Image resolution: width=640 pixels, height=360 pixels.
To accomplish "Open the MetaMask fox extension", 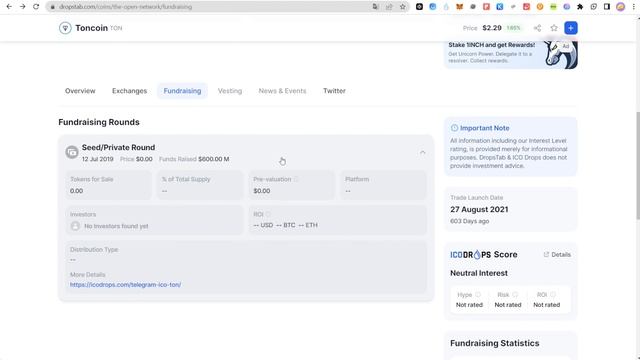I will 460,7.
